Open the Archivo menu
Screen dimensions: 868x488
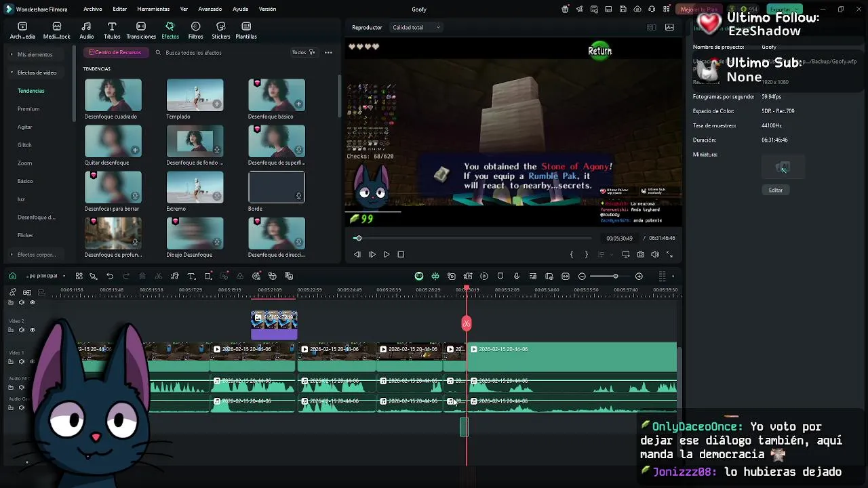pos(93,9)
